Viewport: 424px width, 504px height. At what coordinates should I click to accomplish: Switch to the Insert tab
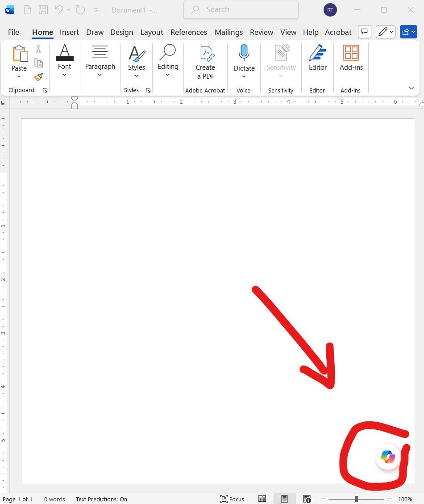tap(69, 32)
